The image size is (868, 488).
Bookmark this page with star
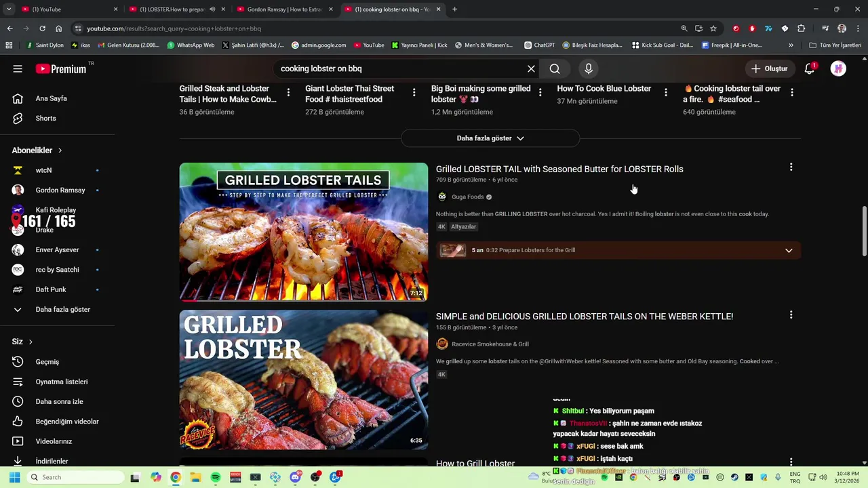[x=713, y=28]
